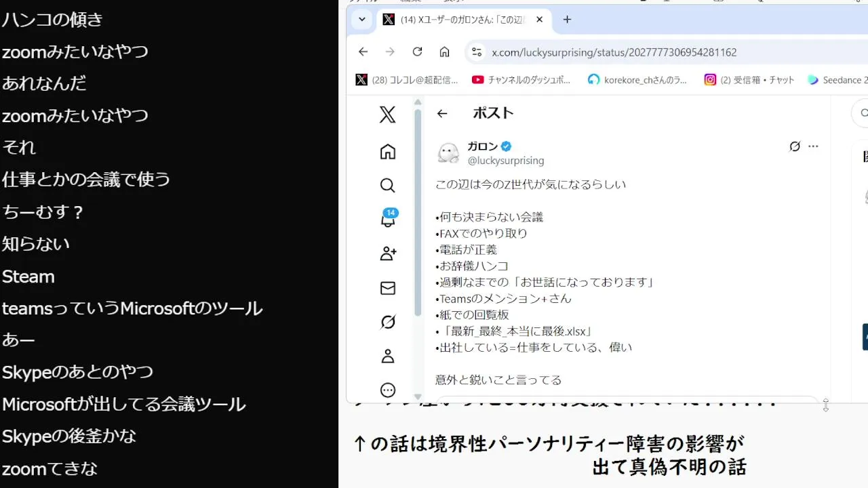Go to Home via the house icon in X sidebar
868x488 pixels.
pyautogui.click(x=388, y=152)
